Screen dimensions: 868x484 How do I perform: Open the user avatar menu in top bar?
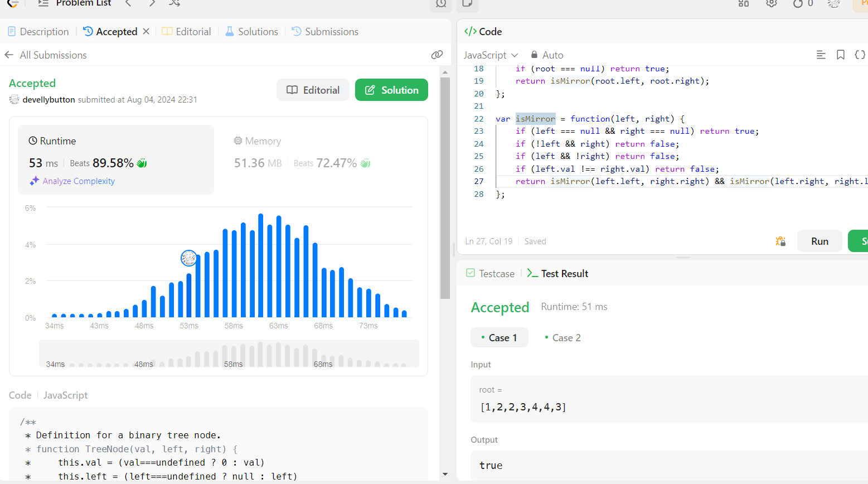click(x=834, y=3)
